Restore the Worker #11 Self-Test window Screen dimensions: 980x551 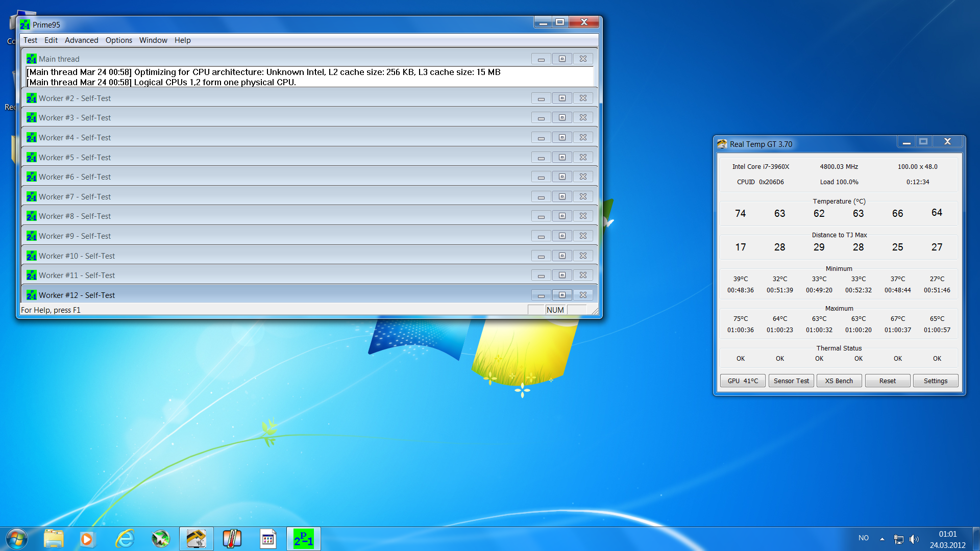click(x=562, y=275)
